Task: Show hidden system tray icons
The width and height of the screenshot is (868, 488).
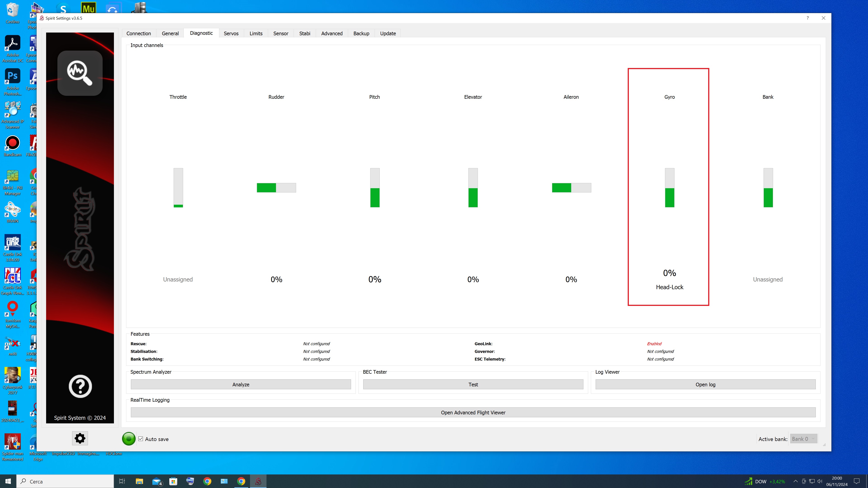Action: [795, 481]
